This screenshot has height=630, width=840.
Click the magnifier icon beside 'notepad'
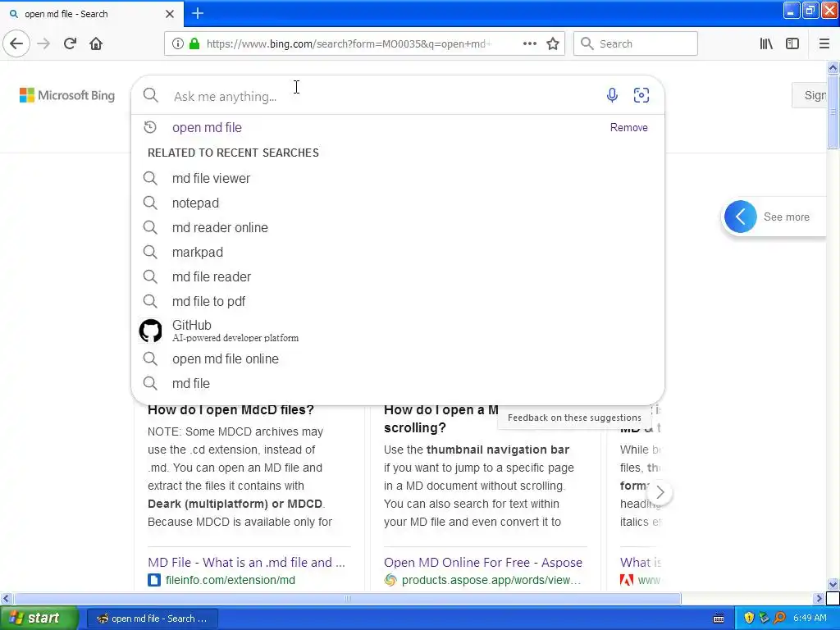pyautogui.click(x=150, y=203)
